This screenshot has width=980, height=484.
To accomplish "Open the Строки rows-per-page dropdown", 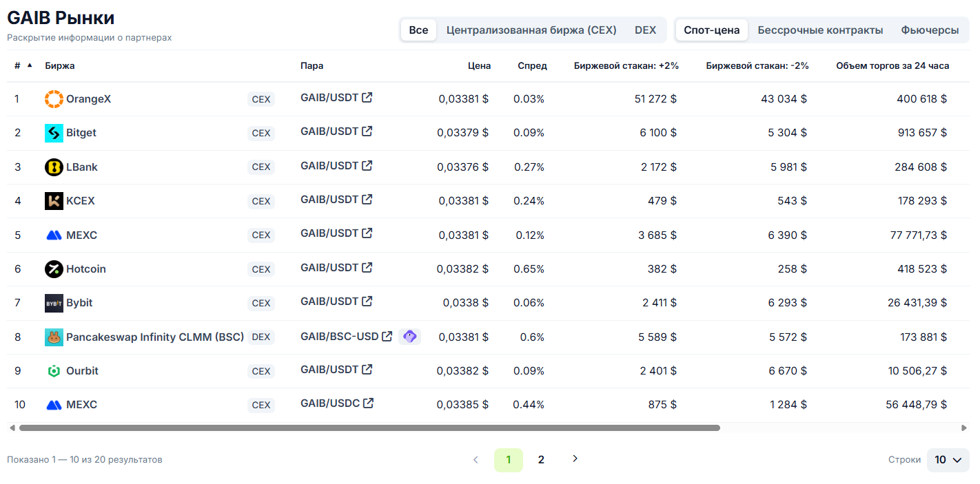I will [x=948, y=460].
